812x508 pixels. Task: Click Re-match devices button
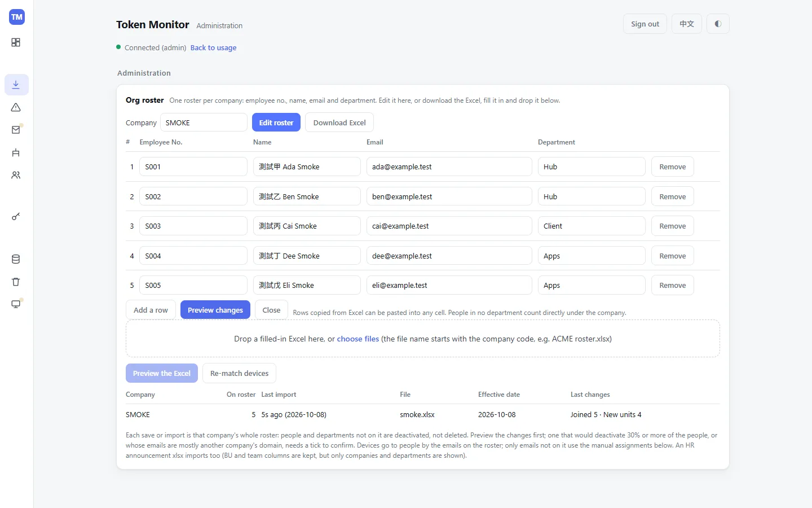(239, 373)
